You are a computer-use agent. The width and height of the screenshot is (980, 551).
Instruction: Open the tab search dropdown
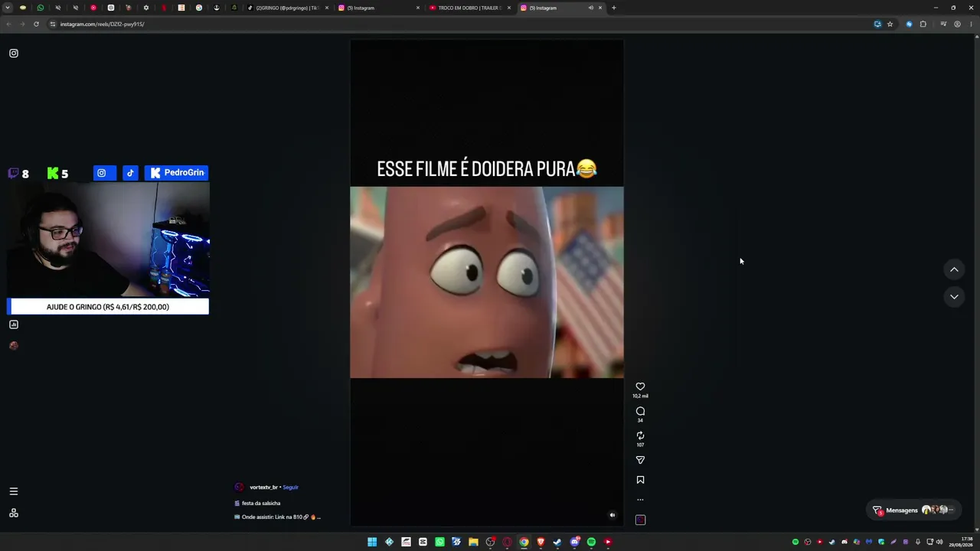[8, 8]
